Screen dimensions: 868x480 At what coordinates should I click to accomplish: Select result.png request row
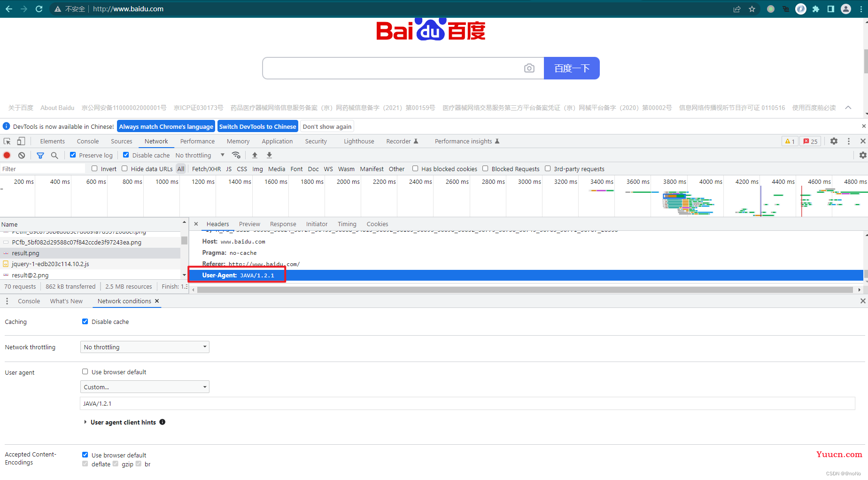click(90, 253)
